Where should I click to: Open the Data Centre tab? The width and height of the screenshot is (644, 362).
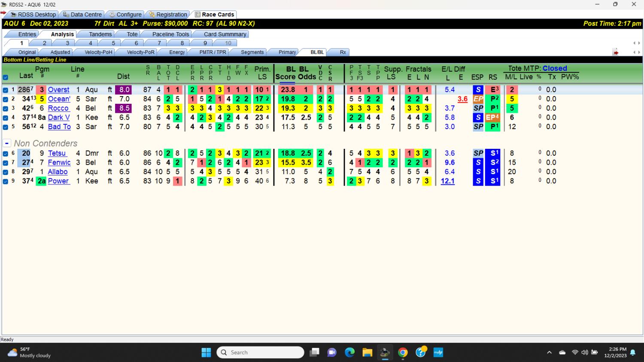(x=82, y=15)
